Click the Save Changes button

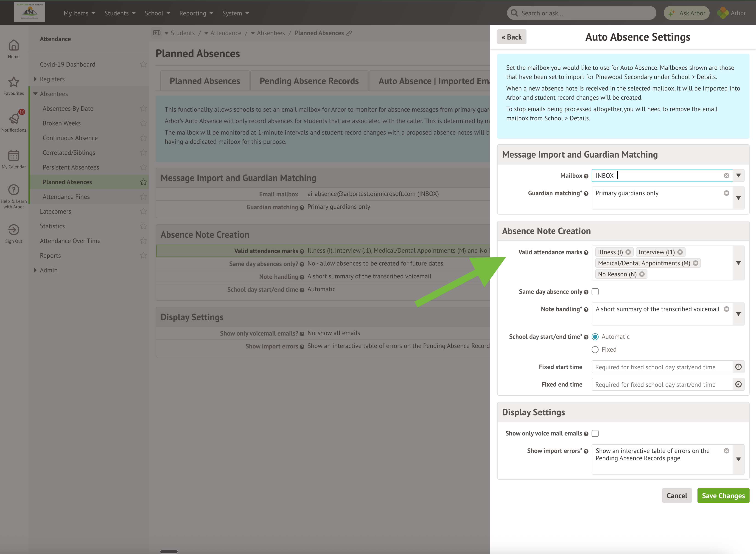[x=723, y=496]
